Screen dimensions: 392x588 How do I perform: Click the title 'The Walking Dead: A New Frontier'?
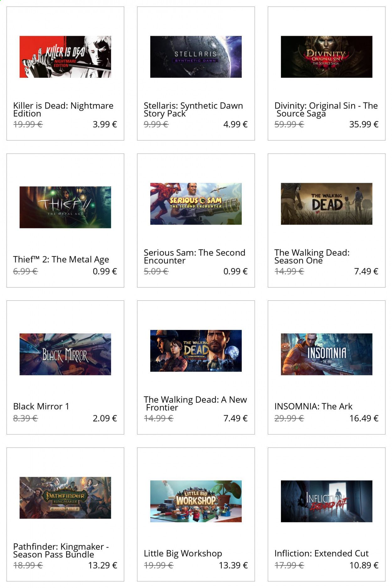(195, 404)
